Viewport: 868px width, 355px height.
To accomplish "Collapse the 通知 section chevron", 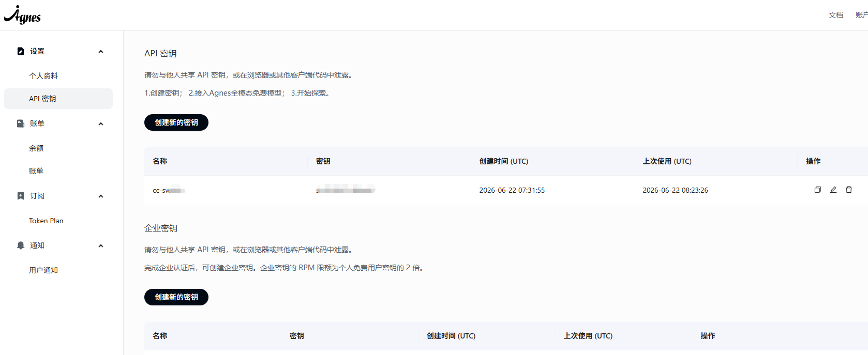I will (x=101, y=245).
